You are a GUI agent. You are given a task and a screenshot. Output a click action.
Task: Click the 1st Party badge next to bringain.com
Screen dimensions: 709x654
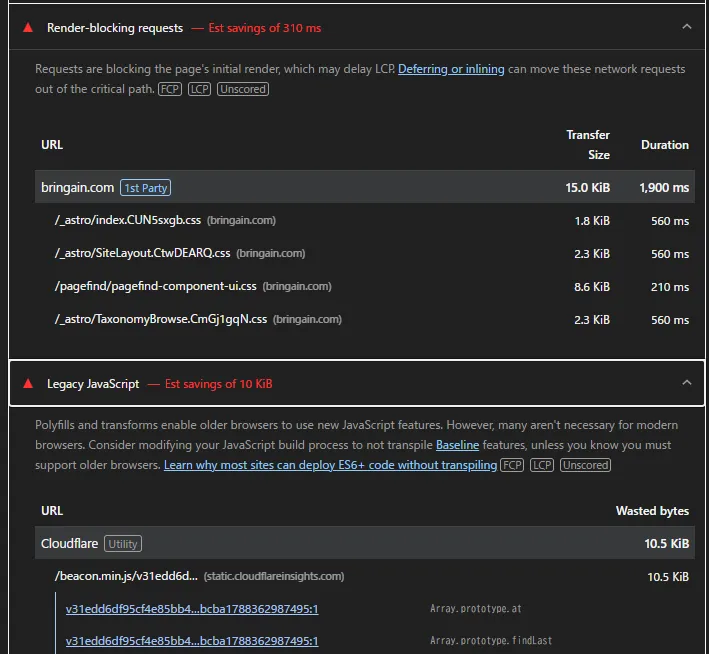(145, 188)
